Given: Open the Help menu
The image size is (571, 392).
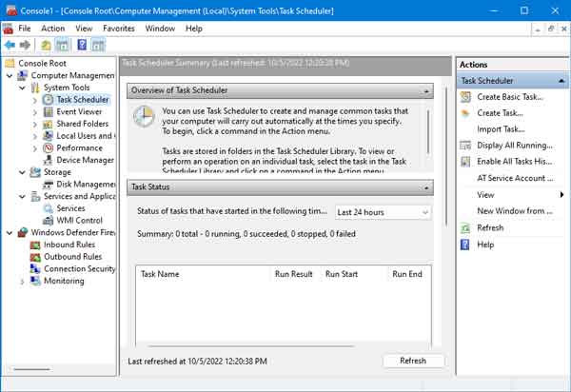Looking at the screenshot, I should point(194,29).
